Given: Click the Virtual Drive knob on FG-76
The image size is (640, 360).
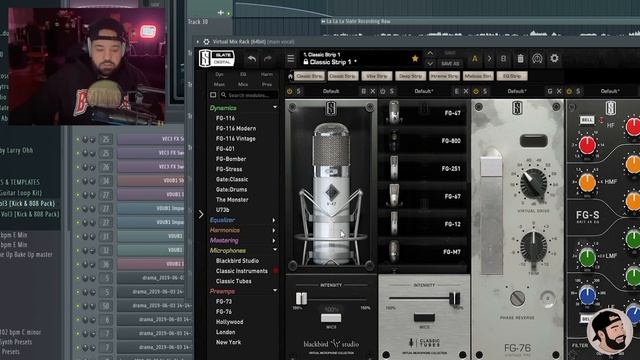Looking at the screenshot, I should tap(533, 183).
